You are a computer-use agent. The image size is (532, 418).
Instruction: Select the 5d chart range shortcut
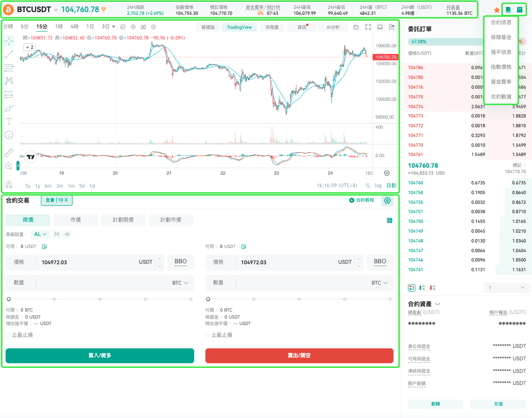coord(82,186)
